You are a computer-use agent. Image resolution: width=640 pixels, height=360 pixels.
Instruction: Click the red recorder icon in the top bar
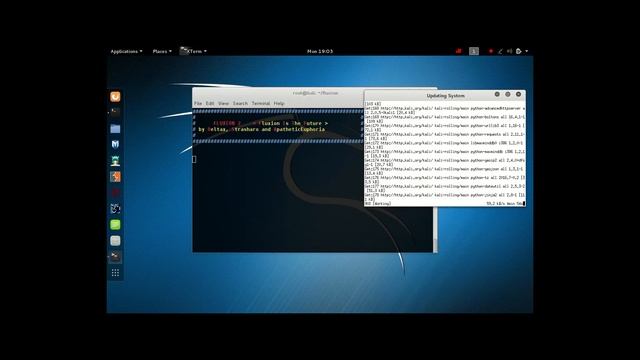point(458,51)
